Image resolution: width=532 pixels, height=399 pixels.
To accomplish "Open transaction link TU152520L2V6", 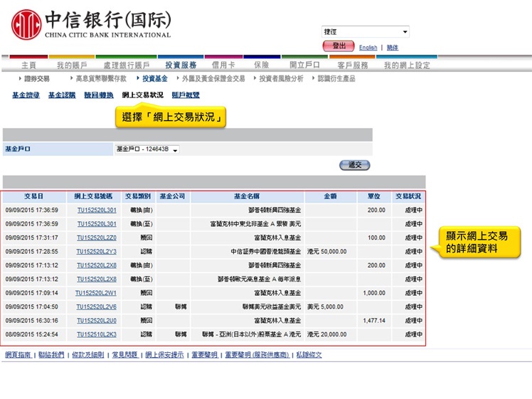I will tap(96, 307).
